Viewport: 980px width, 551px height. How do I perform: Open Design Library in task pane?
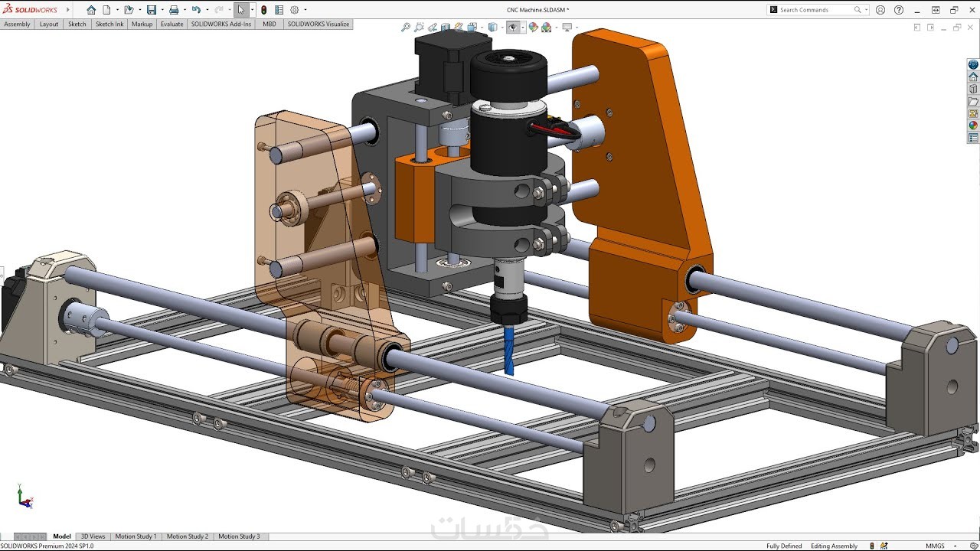point(973,89)
